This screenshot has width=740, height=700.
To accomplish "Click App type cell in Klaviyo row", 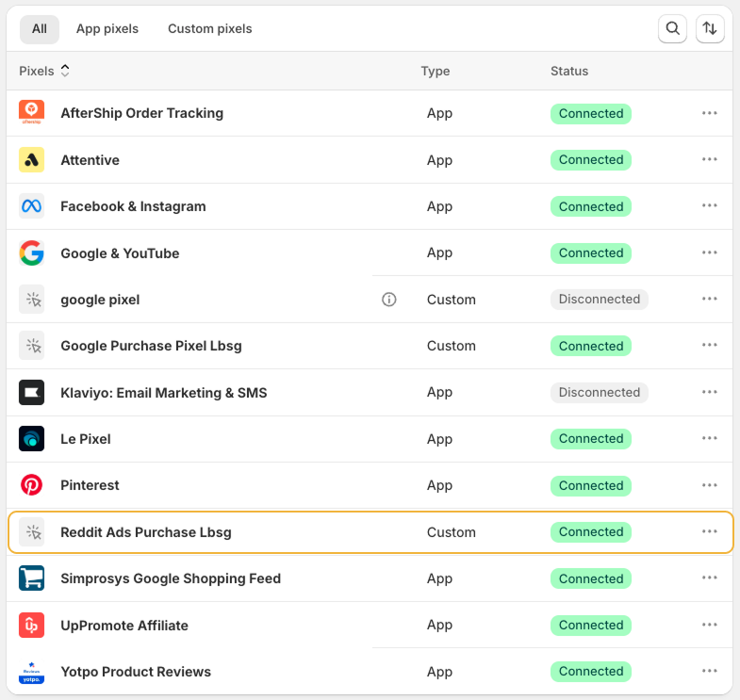I will coord(439,393).
